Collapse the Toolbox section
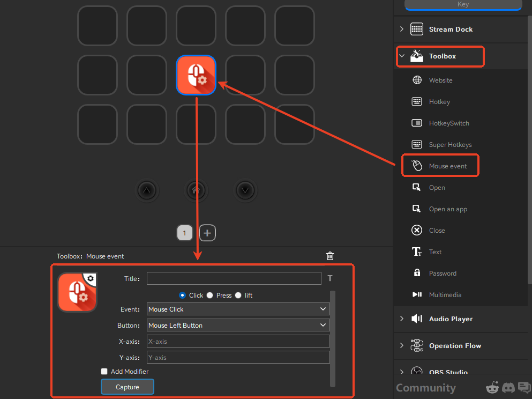Image resolution: width=532 pixels, height=399 pixels. (x=401, y=56)
